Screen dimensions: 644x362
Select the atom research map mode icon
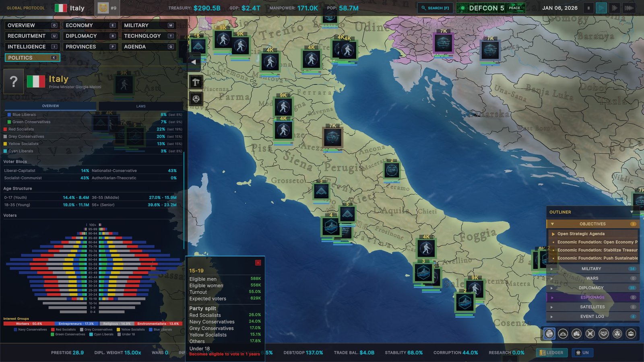[x=617, y=333]
